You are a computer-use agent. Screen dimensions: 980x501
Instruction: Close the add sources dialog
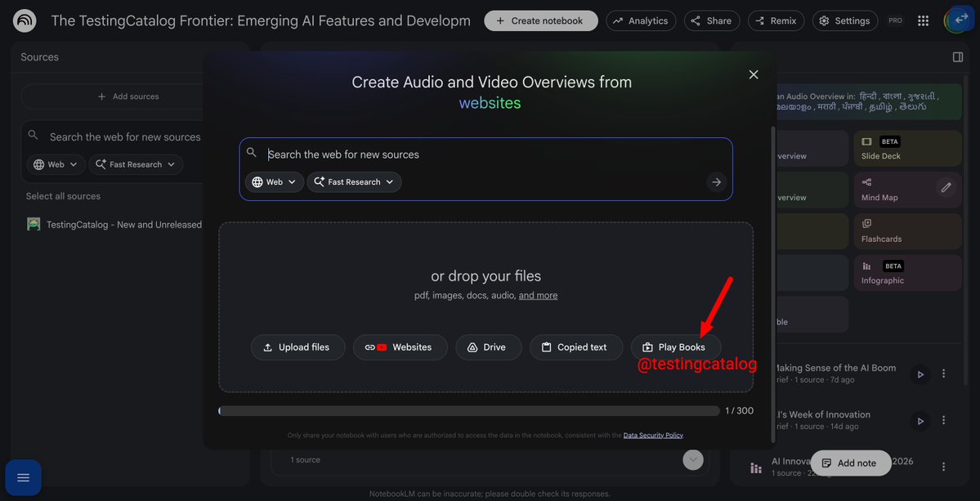coord(753,74)
